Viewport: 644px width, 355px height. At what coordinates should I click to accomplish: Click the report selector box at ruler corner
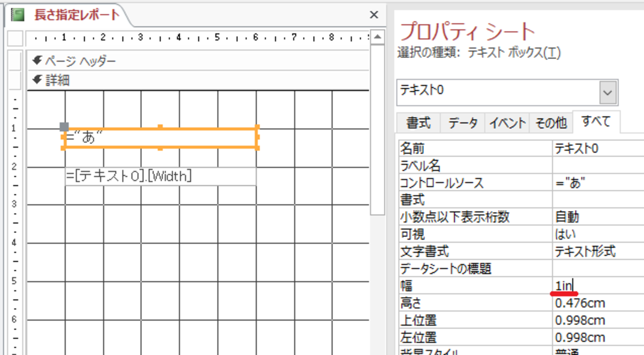click(x=15, y=38)
